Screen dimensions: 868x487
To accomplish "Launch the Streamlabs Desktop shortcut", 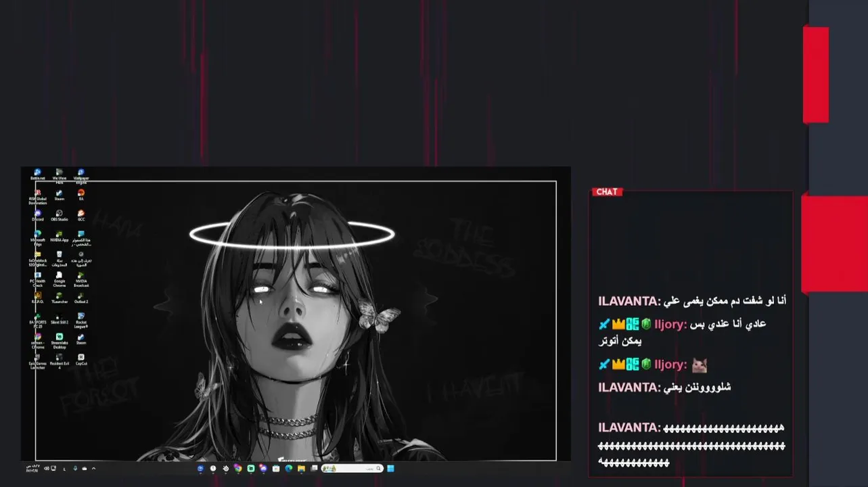I will click(59, 340).
